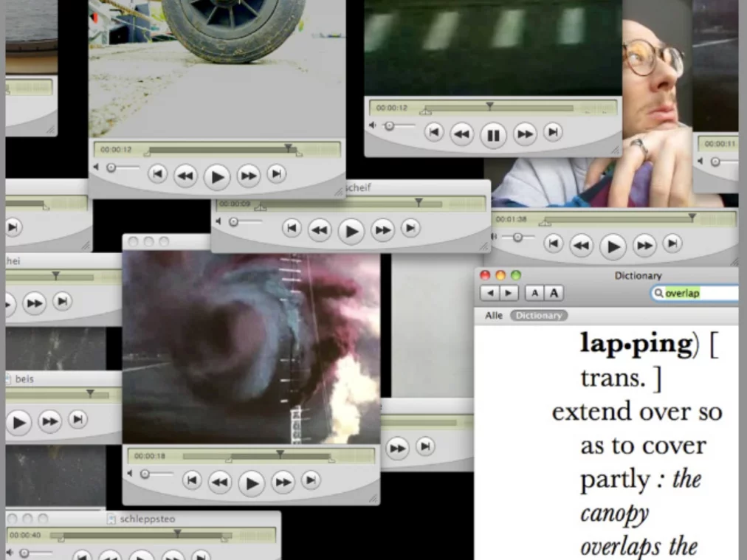Viewport: 747px width, 560px height.
Task: Switch to the Alle tab
Action: (x=494, y=315)
